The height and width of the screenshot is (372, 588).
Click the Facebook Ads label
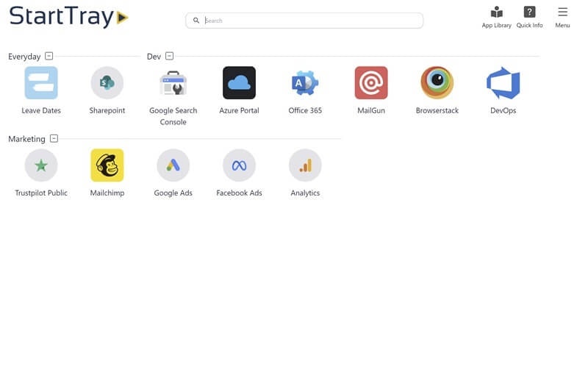coord(240,193)
